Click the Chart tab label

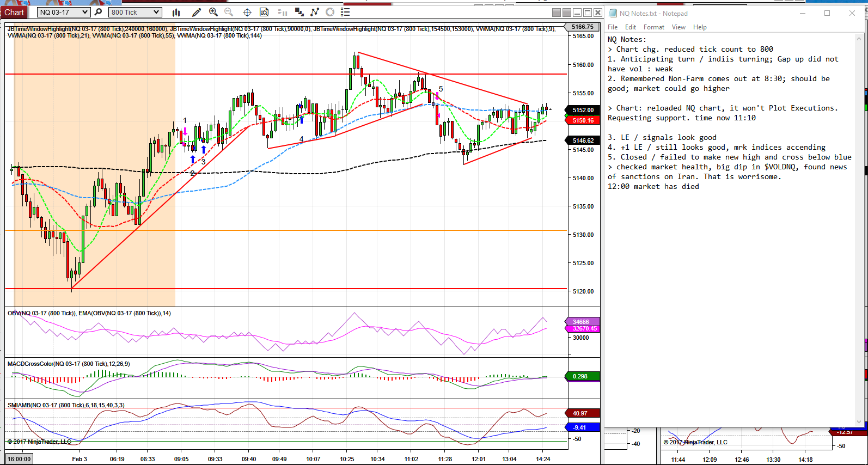[x=14, y=13]
